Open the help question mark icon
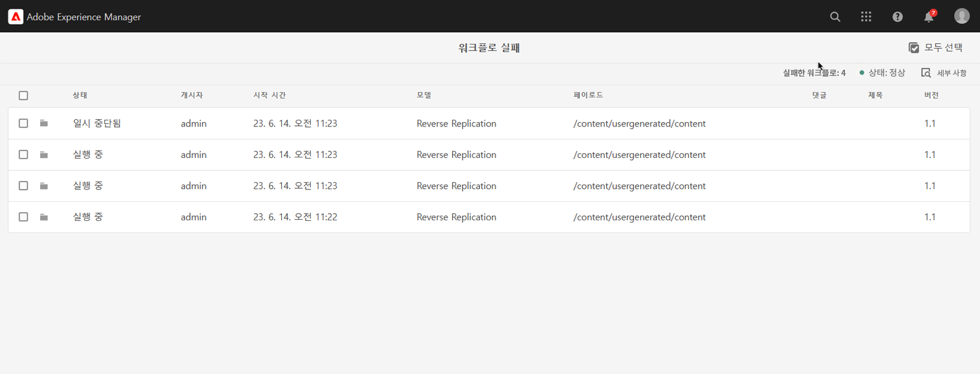The width and height of the screenshot is (980, 374). 897,17
